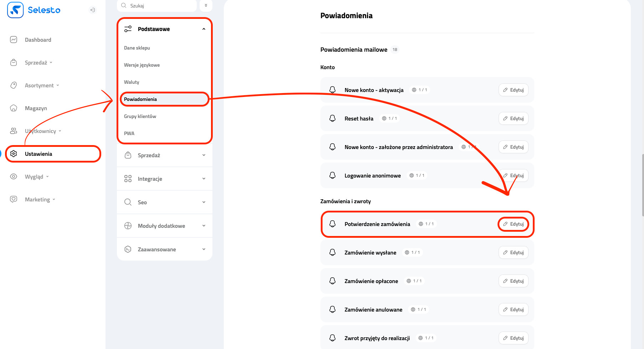Open Dashboard via its chart icon
Viewport: 644px width, 349px height.
14,40
